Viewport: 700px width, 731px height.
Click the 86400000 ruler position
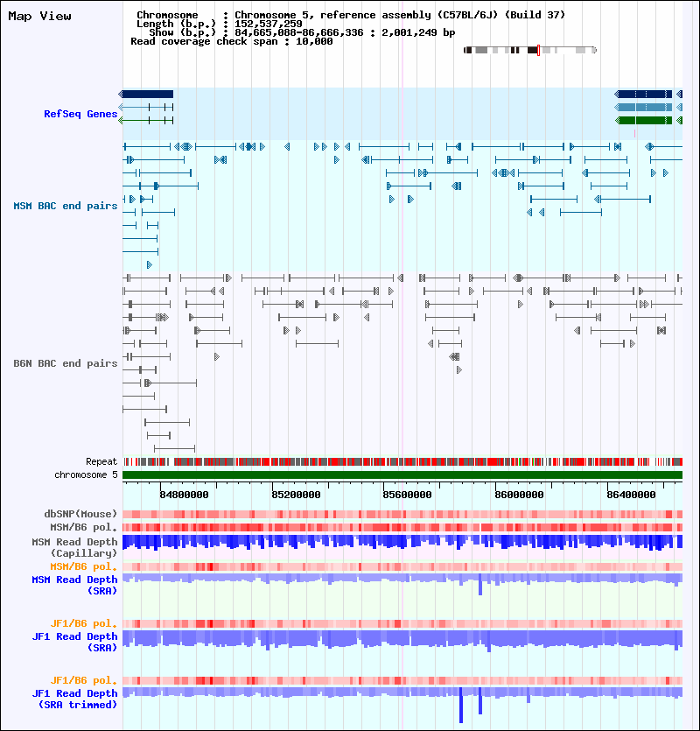(631, 495)
